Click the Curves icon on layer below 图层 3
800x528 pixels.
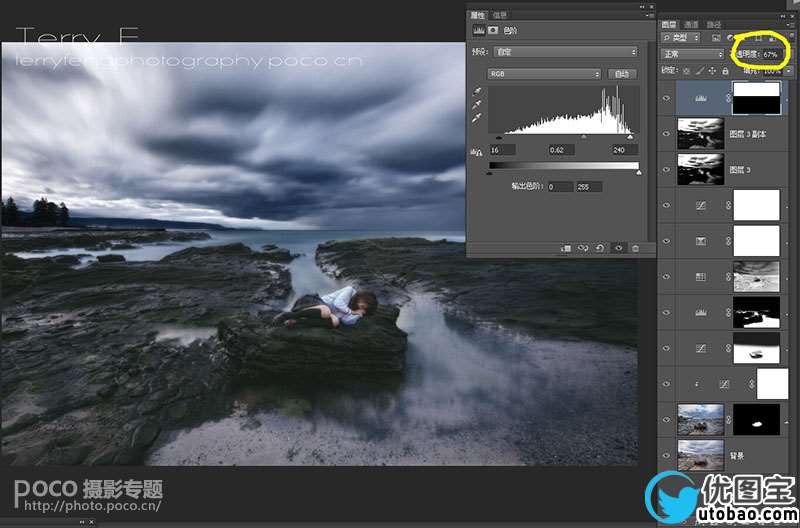tap(701, 205)
